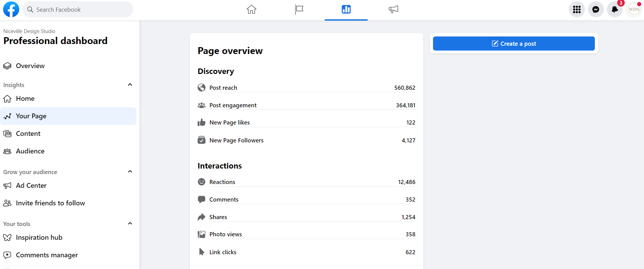
Task: Click the Professional dashboard title
Action: click(55, 41)
